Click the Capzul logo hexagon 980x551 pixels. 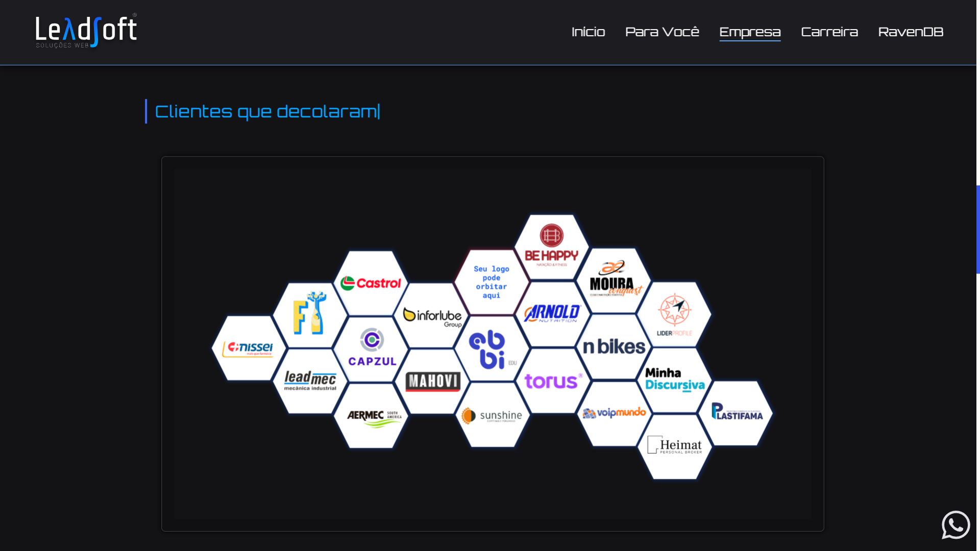tap(372, 348)
